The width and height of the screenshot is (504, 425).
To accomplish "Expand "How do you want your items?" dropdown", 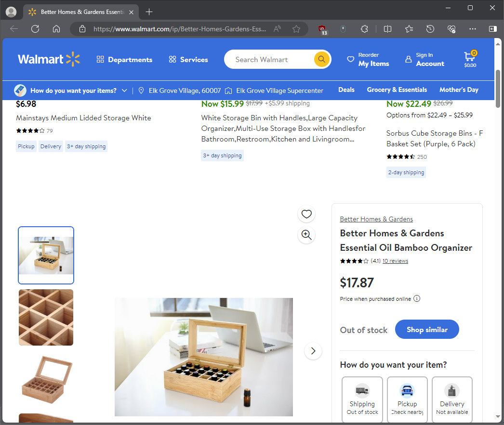I will (x=73, y=90).
